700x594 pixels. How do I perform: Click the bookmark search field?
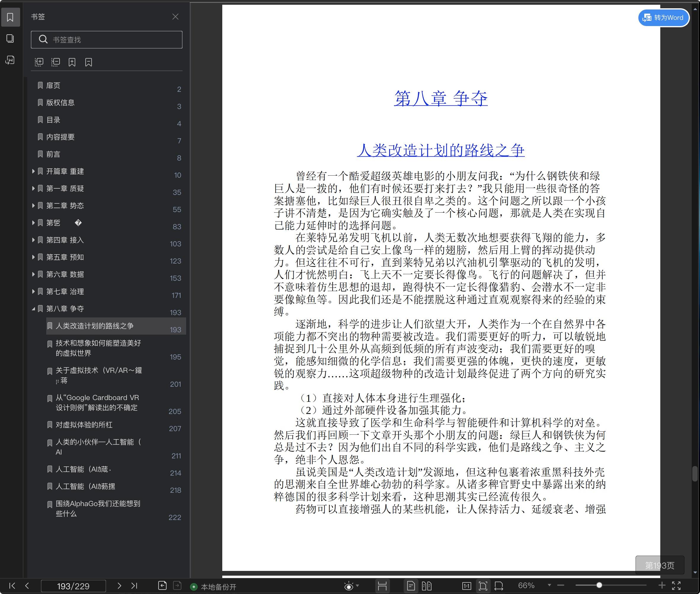(106, 40)
